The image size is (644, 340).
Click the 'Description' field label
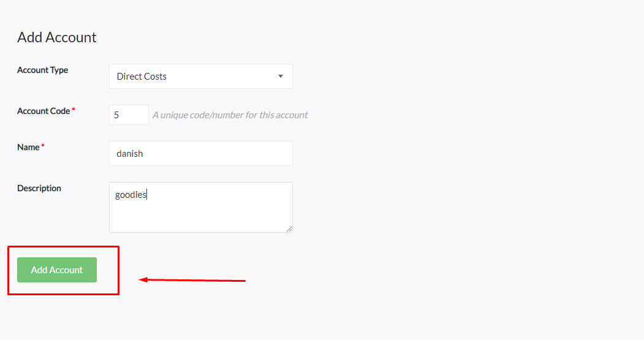(39, 188)
